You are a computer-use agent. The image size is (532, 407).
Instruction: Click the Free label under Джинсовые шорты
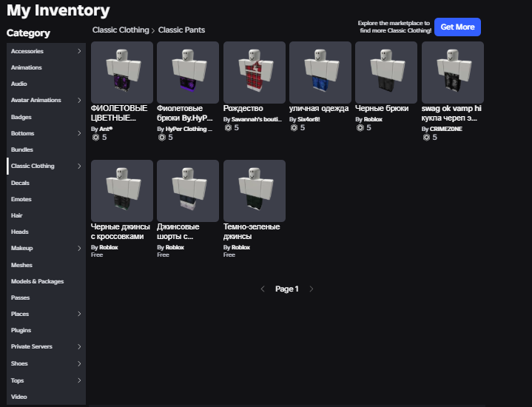click(x=163, y=255)
